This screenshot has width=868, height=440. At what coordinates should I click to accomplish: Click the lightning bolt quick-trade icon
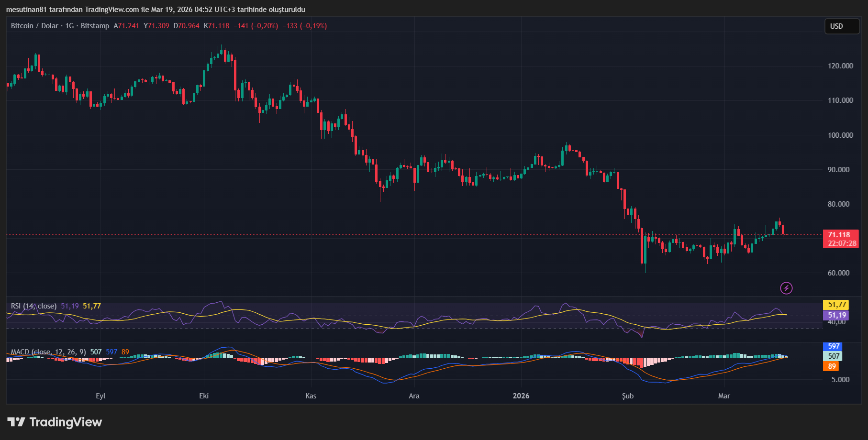coord(787,287)
